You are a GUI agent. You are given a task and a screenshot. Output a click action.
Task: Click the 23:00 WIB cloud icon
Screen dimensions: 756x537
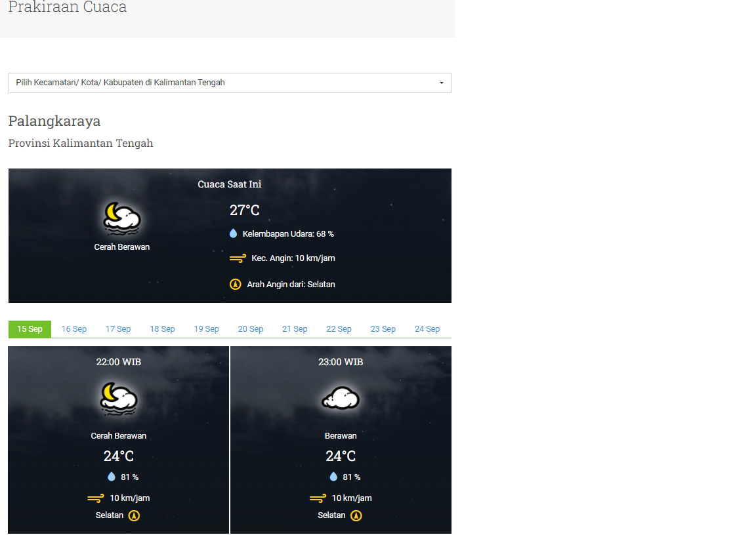[x=341, y=398]
